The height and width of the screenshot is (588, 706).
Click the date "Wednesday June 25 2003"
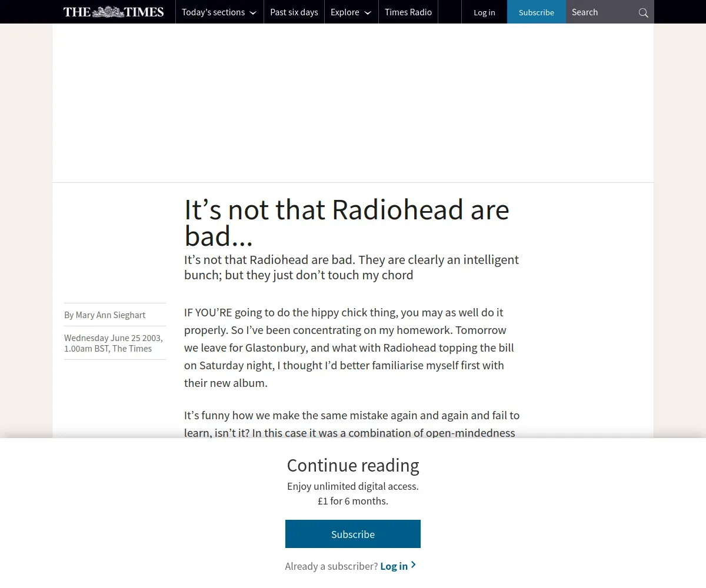114,338
